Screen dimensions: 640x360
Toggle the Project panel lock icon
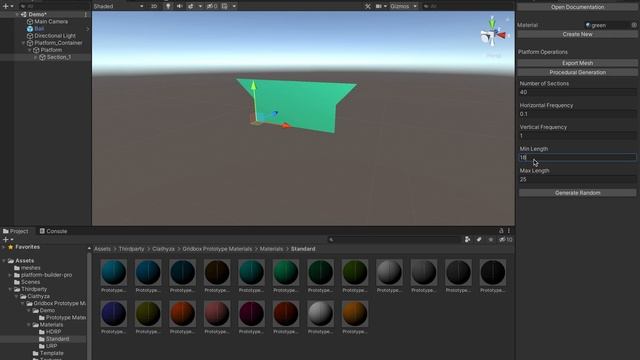pyautogui.click(x=501, y=231)
